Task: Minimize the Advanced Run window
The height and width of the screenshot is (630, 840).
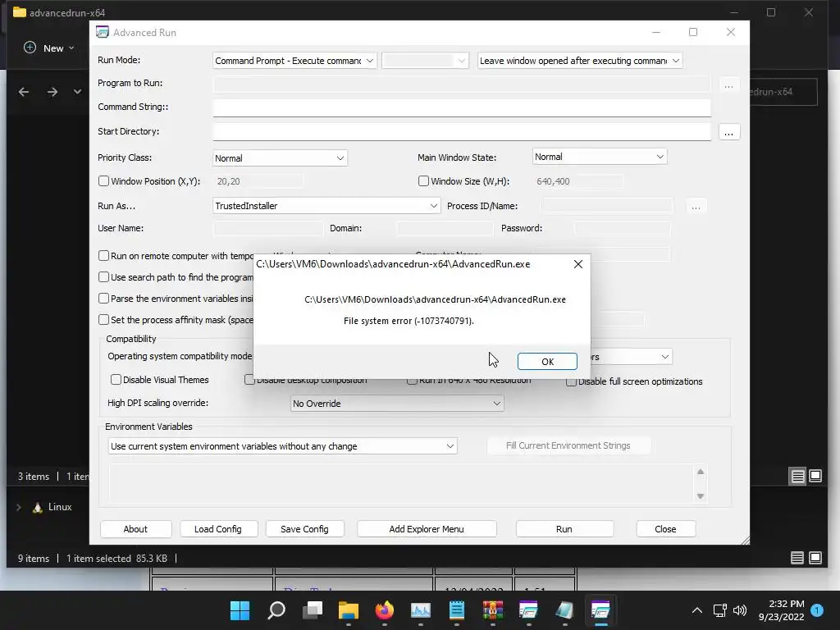Action: click(x=655, y=32)
